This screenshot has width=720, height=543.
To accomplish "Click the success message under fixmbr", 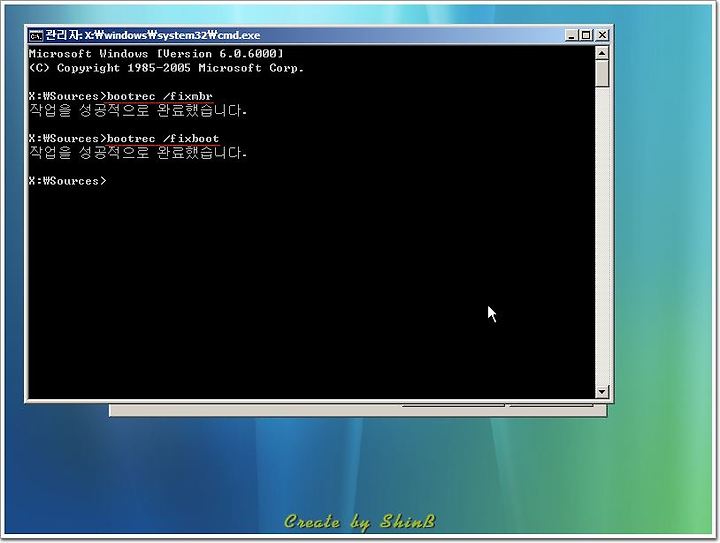I will (138, 111).
